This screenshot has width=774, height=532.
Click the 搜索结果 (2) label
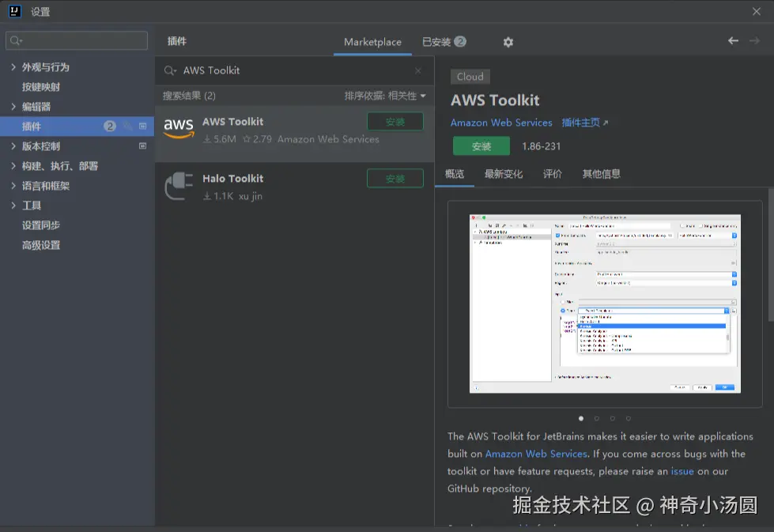[189, 96]
